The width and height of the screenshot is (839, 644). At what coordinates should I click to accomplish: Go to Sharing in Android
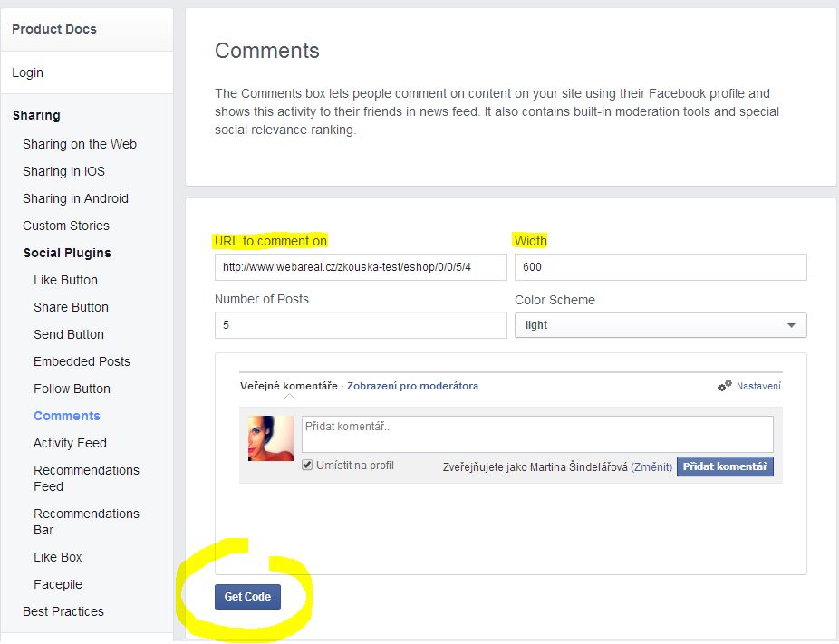coord(75,198)
